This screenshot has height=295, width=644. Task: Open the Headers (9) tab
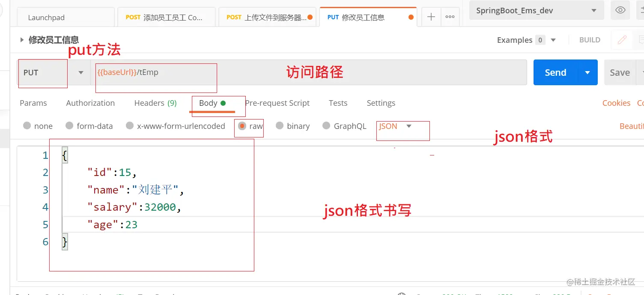(155, 103)
